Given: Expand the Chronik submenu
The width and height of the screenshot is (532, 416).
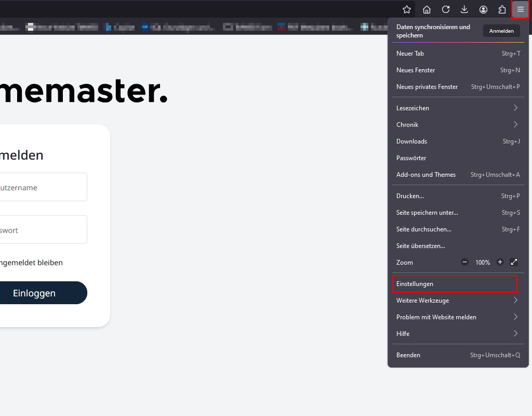Looking at the screenshot, I should 457,124.
